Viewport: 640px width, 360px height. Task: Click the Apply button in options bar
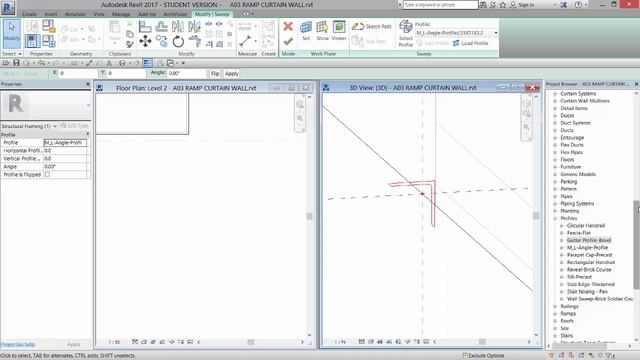[x=231, y=73]
